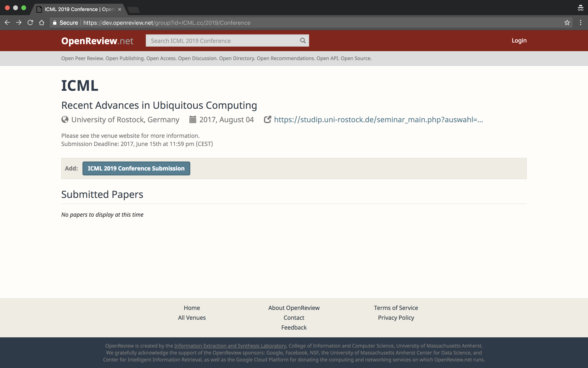The height and width of the screenshot is (368, 588).
Task: Click No papers to display message
Action: pyautogui.click(x=102, y=215)
